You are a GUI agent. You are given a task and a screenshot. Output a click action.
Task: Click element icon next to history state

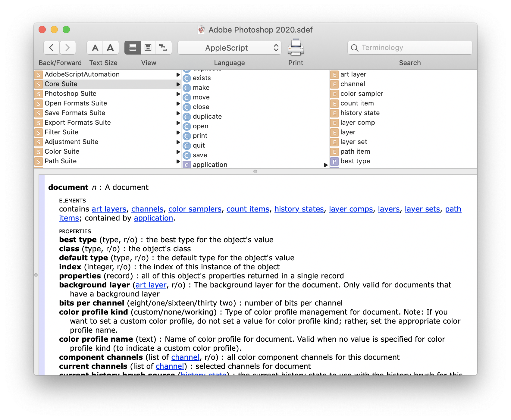(334, 113)
